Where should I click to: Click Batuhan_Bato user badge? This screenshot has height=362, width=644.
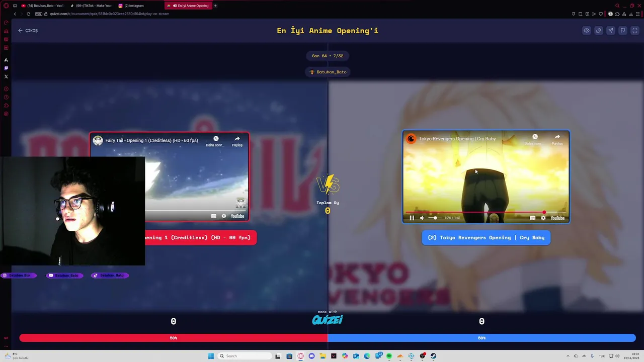click(x=328, y=72)
